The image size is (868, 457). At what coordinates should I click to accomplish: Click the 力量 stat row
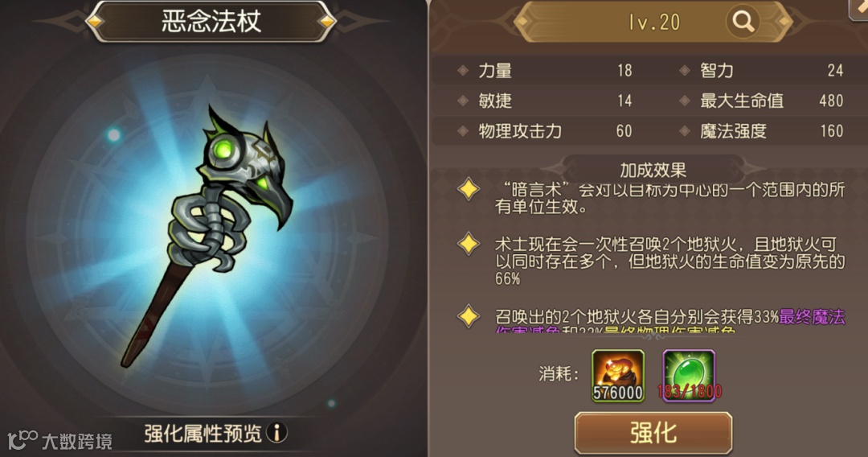click(544, 70)
